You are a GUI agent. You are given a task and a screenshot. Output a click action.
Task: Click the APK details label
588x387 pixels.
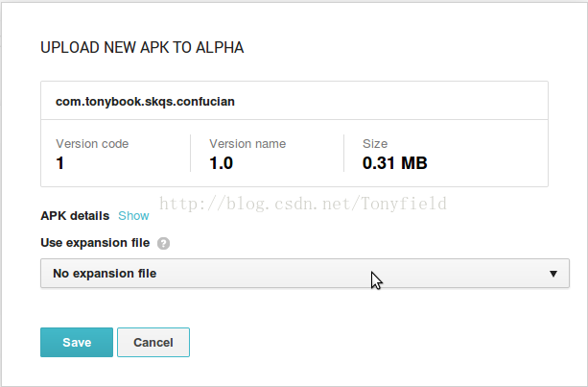pos(75,216)
